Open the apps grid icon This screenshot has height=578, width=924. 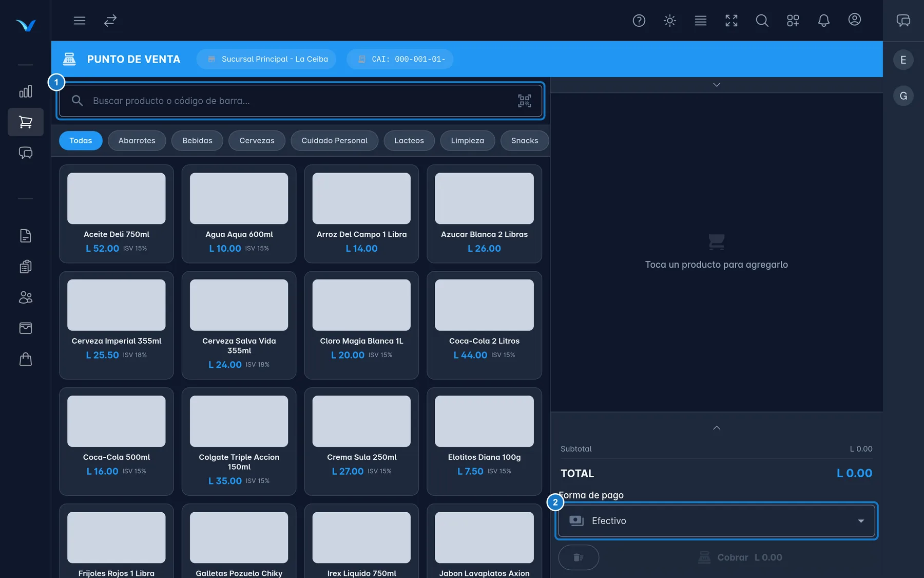pyautogui.click(x=793, y=21)
